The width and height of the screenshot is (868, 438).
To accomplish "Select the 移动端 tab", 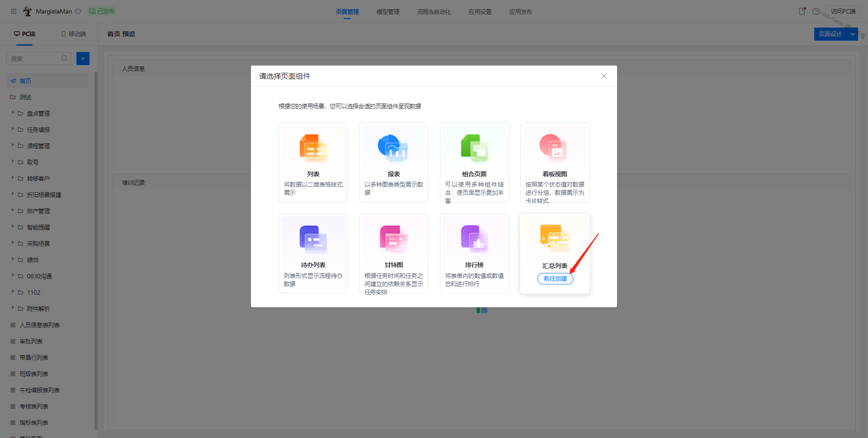I will (74, 34).
